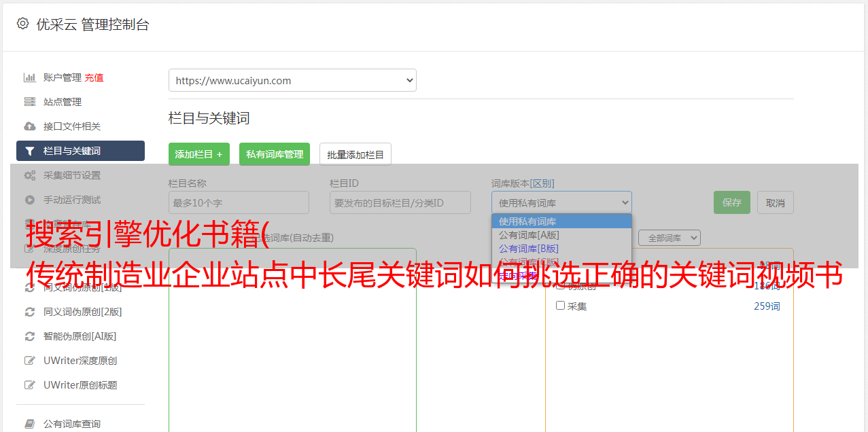Choose 公有词库[A版] option in the dropdown list
Viewport: 868px width, 432px height.
tap(561, 235)
